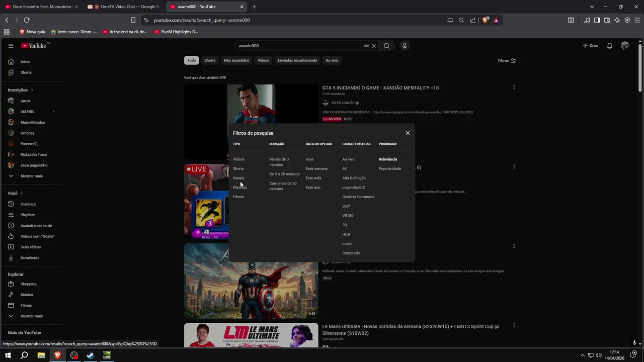Show hidden system tray icons

tap(583, 355)
